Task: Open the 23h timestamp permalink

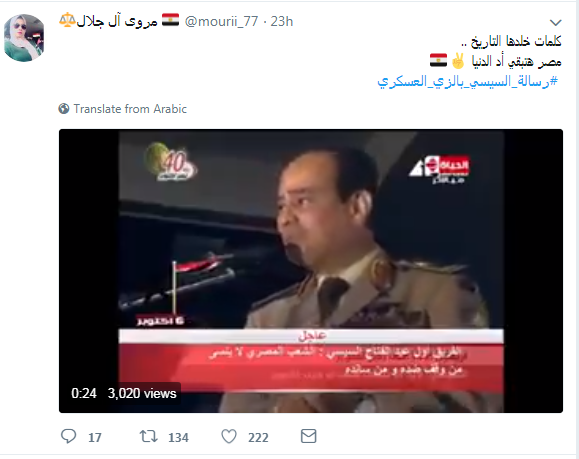Action: click(x=282, y=21)
